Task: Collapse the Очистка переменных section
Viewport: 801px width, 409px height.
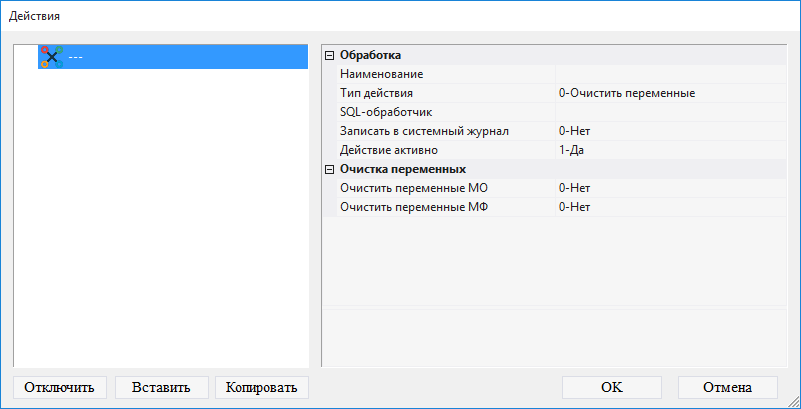Action: pos(330,169)
